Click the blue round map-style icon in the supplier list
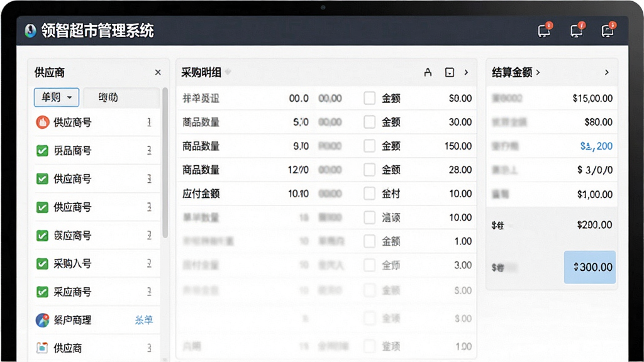The width and height of the screenshot is (644, 362). coord(42,320)
